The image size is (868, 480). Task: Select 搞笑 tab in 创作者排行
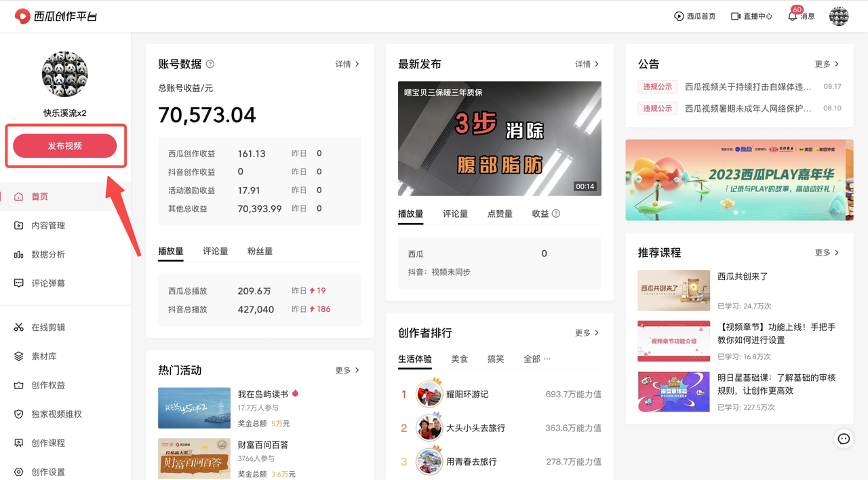point(496,359)
